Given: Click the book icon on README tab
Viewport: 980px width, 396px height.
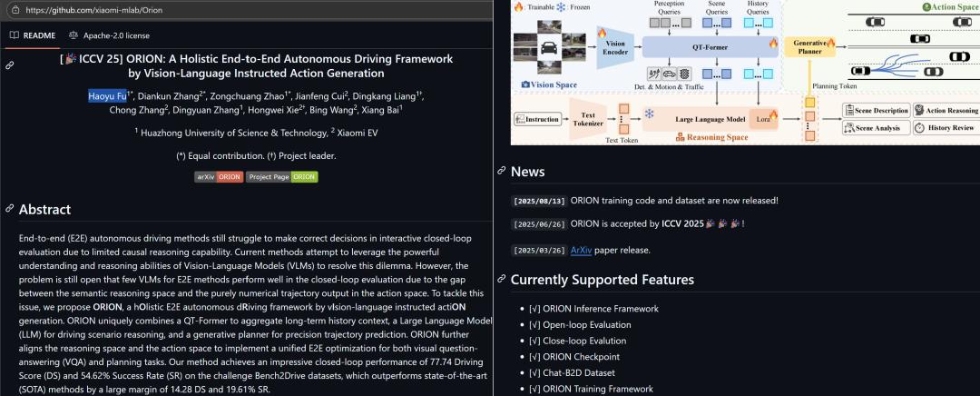Looking at the screenshot, I should (15, 35).
